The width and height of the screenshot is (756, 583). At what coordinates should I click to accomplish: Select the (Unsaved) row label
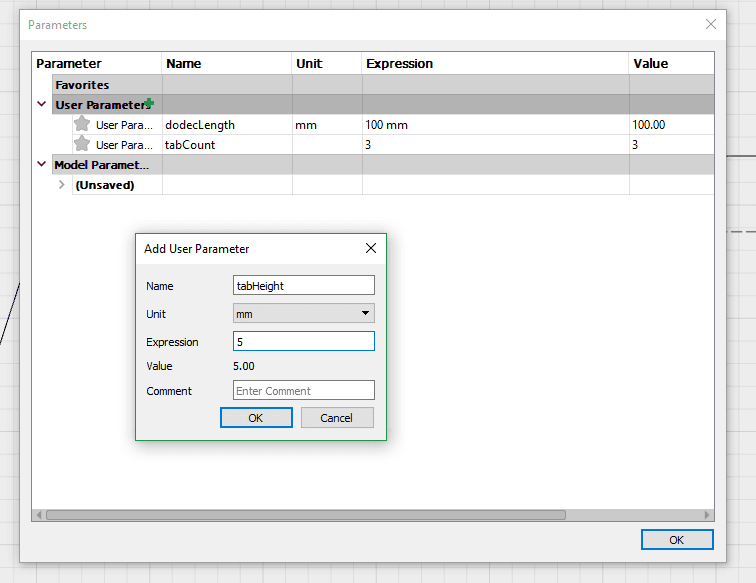pos(105,185)
